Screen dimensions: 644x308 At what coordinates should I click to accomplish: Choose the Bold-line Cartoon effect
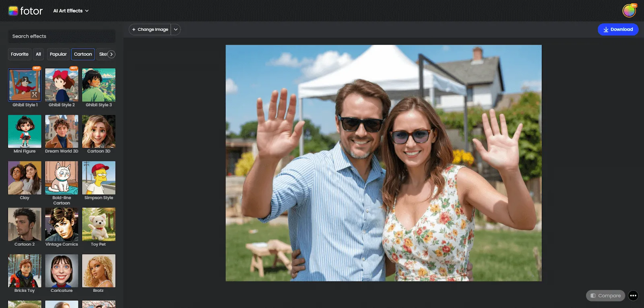62,178
